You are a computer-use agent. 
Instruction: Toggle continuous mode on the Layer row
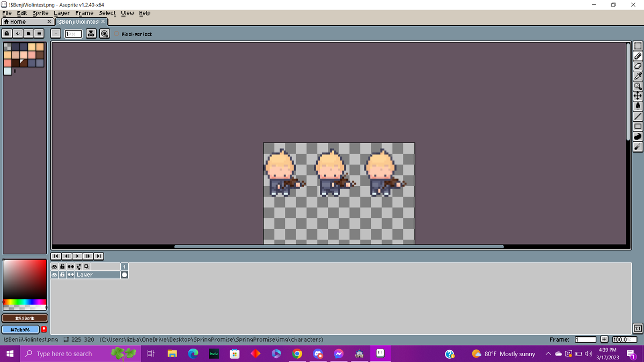70,275
